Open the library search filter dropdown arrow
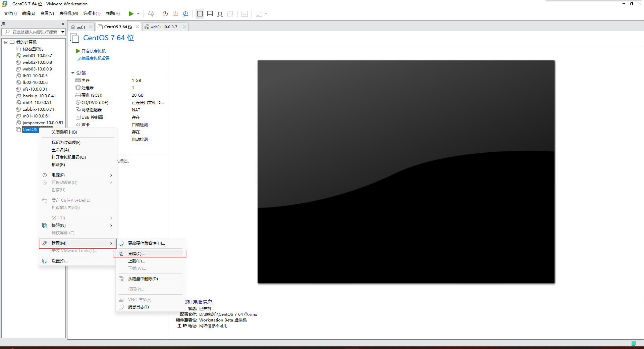 63,32
